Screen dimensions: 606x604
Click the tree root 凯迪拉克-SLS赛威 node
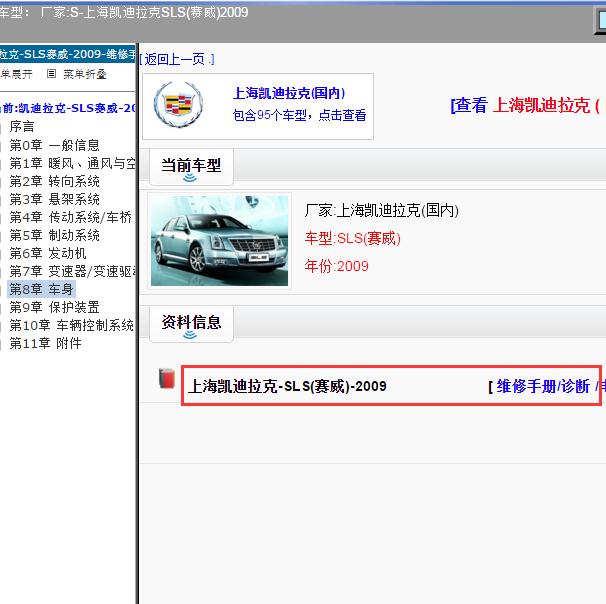68,108
